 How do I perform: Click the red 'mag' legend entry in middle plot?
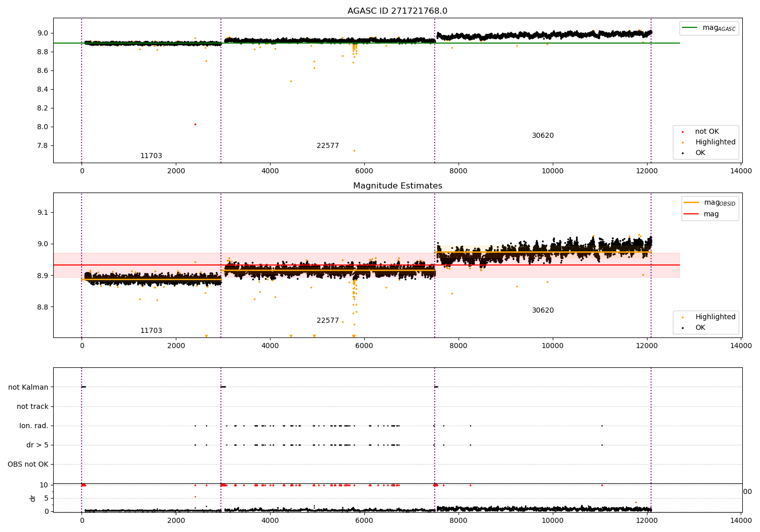(x=702, y=214)
